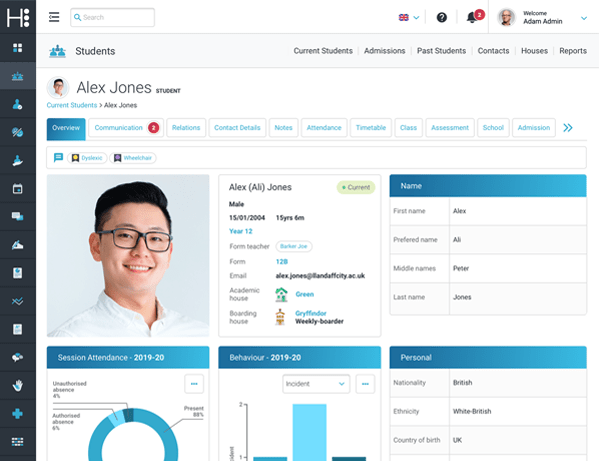Open the Incident dropdown in Behaviour panel
This screenshot has height=461, width=599.
point(316,384)
